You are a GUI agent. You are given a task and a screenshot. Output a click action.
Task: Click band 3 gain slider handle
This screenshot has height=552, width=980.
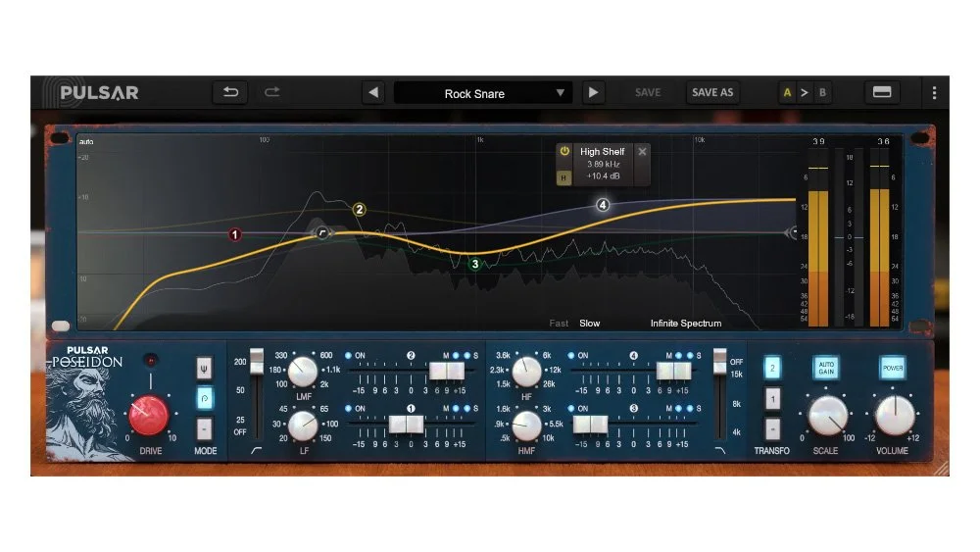590,425
